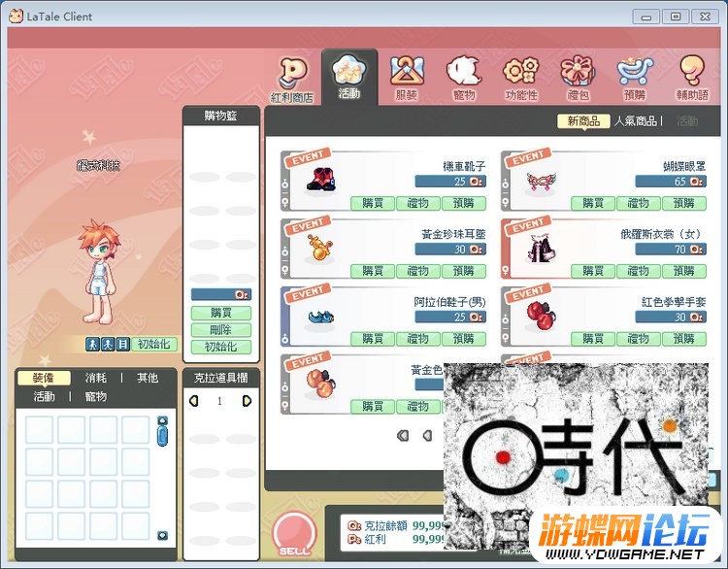Select the 人氣商品 filter
Screen dimensions: 728x569
click(636, 121)
